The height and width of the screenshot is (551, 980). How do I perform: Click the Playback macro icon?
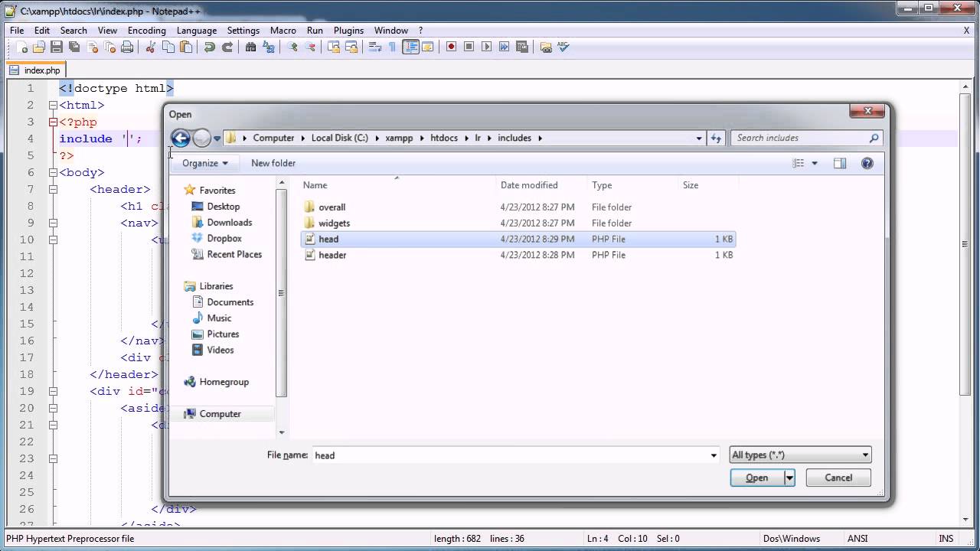(486, 47)
